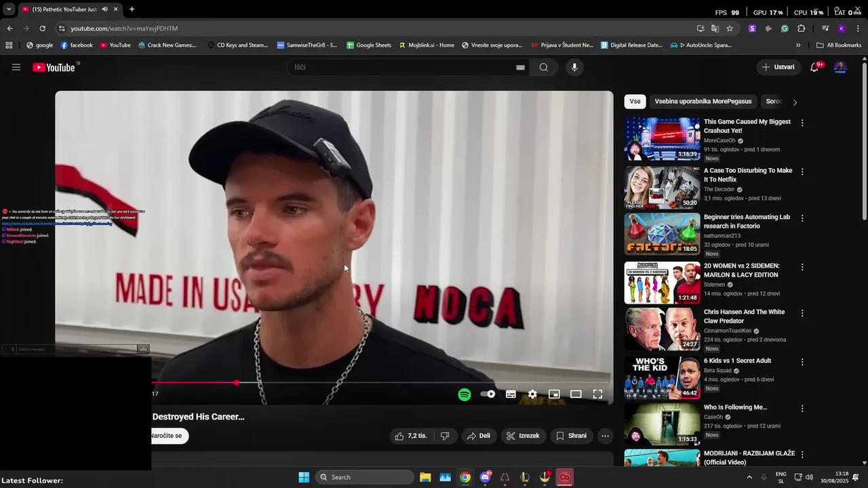Open menu for Chris Hansen video
The height and width of the screenshot is (488, 868).
point(802,313)
